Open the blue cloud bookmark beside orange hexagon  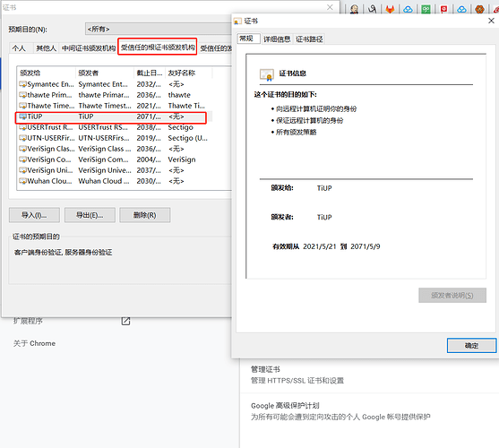click(461, 9)
